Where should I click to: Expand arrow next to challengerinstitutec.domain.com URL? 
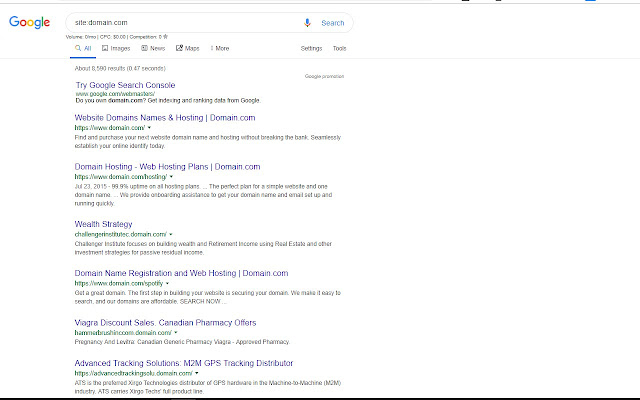[x=171, y=234]
